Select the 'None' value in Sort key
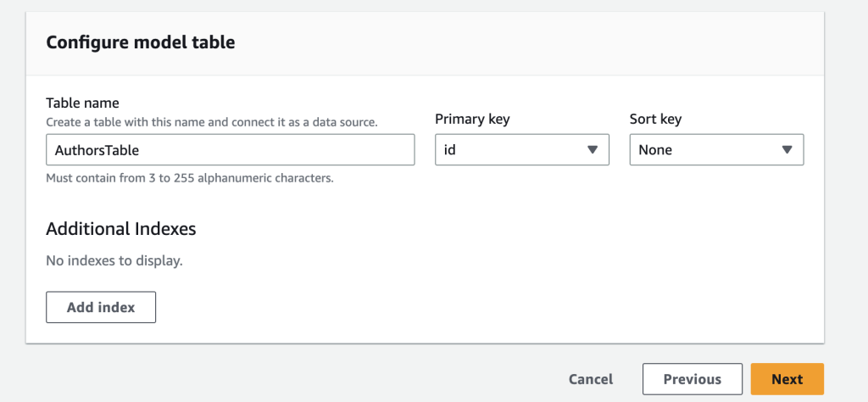Viewport: 868px width, 402px height. click(655, 150)
